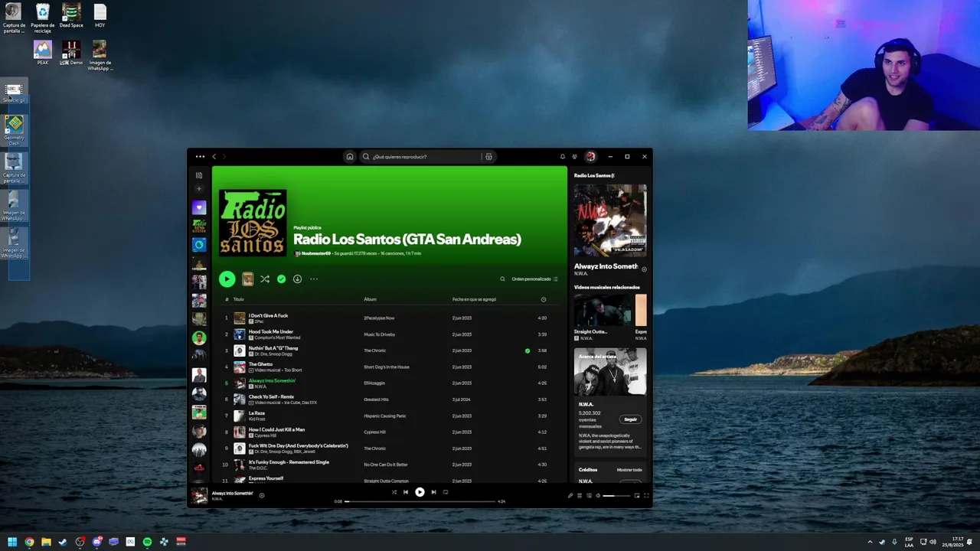Show hidden system tray icons
The width and height of the screenshot is (980, 551).
tap(870, 542)
